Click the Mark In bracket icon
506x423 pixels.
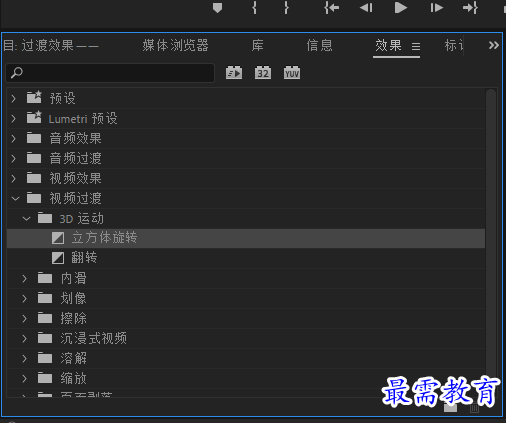pos(255,8)
